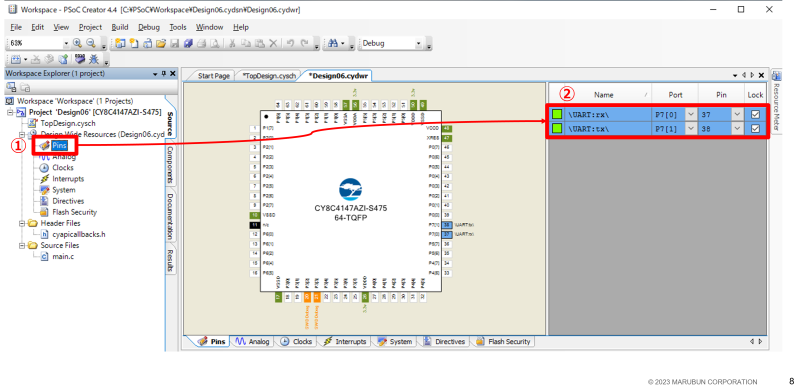The image size is (800, 392).
Task: Collapse the Header Files folder
Action: tap(22, 223)
